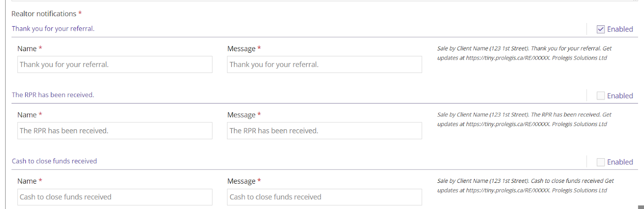Focus the Message field for the RPR notification
This screenshot has width=644, height=209.
[x=324, y=131]
